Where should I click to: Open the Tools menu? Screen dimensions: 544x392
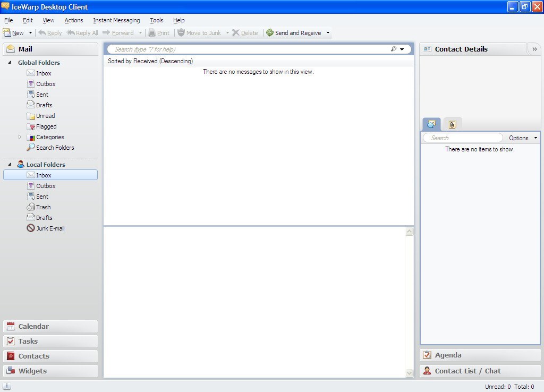tap(157, 20)
